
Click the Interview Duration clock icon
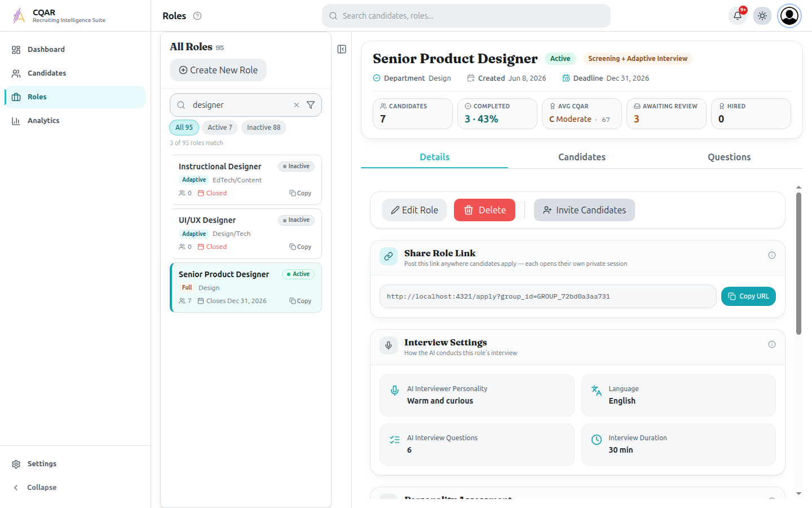(597, 440)
